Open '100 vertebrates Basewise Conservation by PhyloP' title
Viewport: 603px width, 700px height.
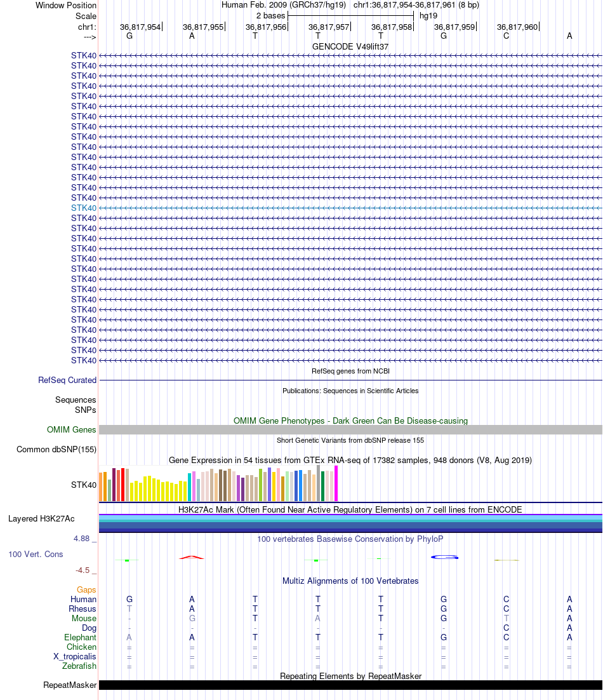350,539
